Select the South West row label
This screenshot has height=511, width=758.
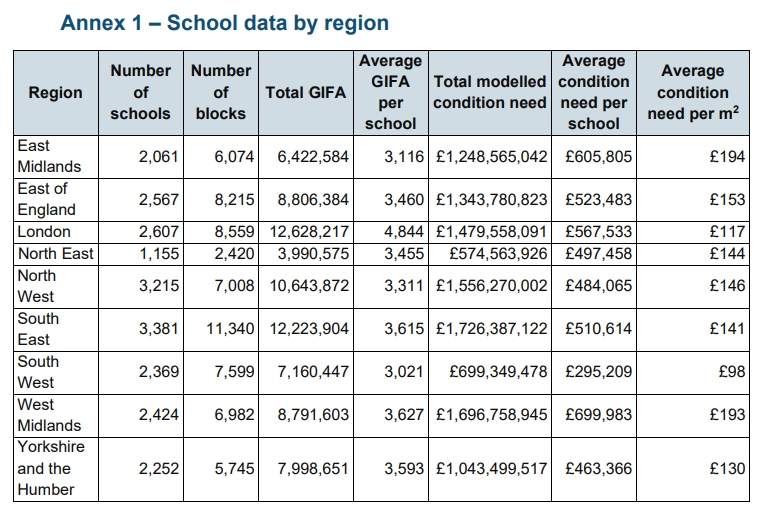coord(38,372)
